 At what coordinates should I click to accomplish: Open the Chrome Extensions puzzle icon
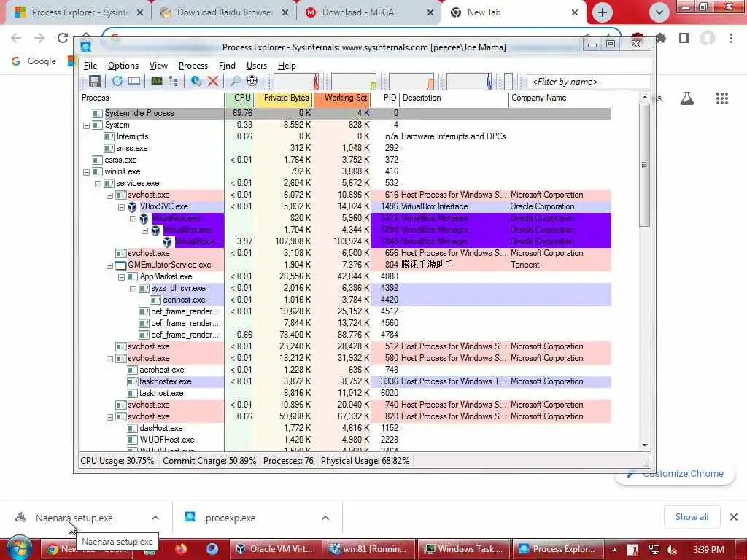(x=661, y=38)
